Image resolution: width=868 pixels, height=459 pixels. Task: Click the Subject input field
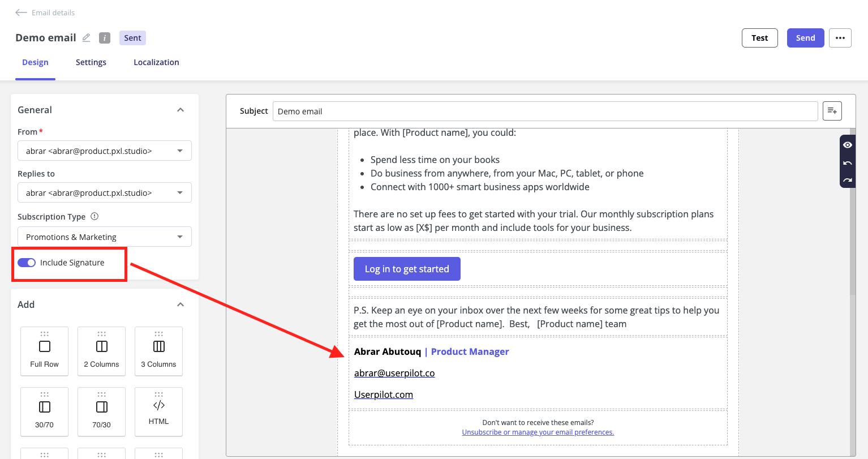[x=545, y=111]
